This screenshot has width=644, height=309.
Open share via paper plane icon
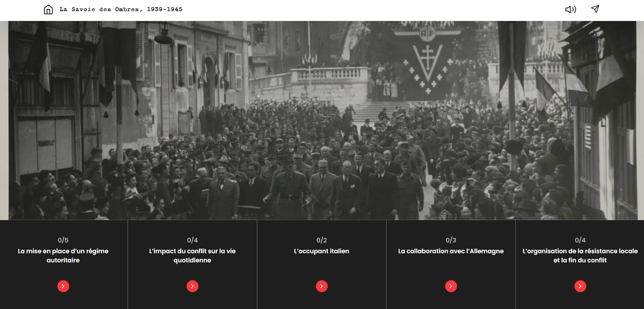[x=595, y=9]
